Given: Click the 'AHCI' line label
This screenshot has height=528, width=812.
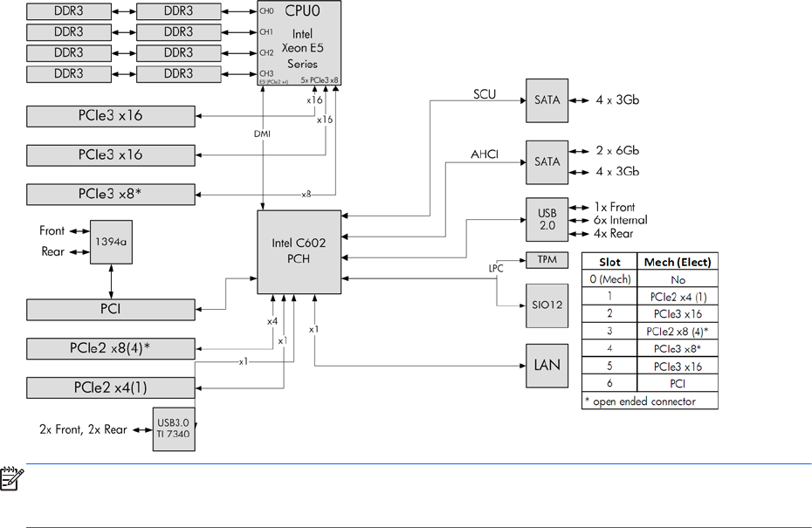Looking at the screenshot, I should (x=485, y=154).
